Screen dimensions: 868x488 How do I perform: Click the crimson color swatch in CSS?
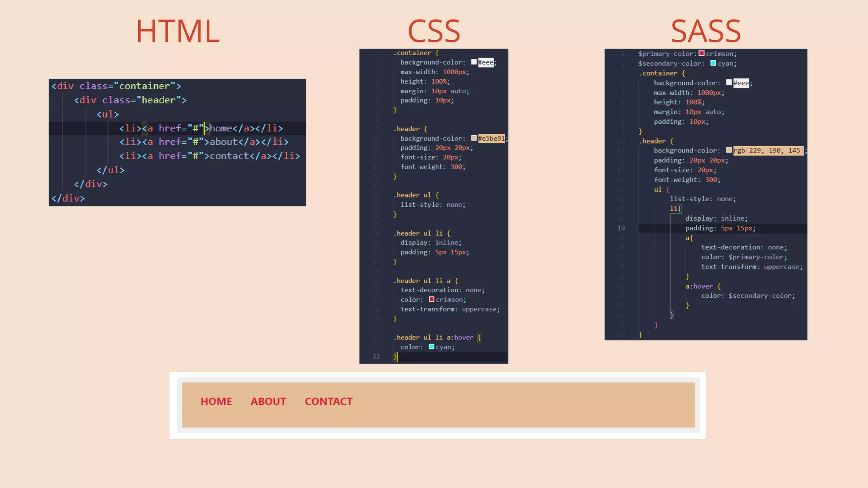click(x=431, y=299)
